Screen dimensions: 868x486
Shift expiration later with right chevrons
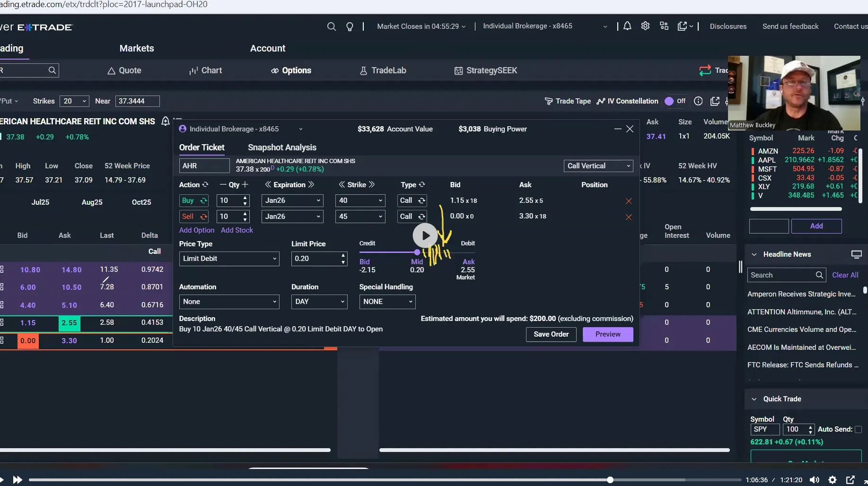point(311,184)
